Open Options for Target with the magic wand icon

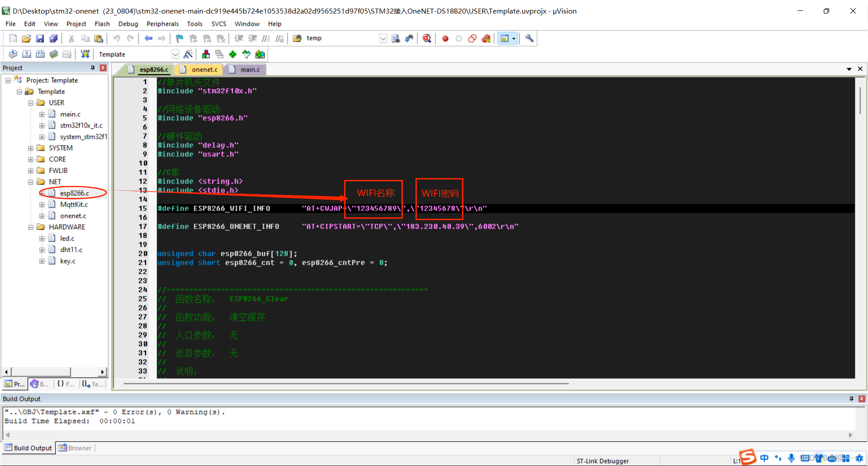tap(188, 54)
